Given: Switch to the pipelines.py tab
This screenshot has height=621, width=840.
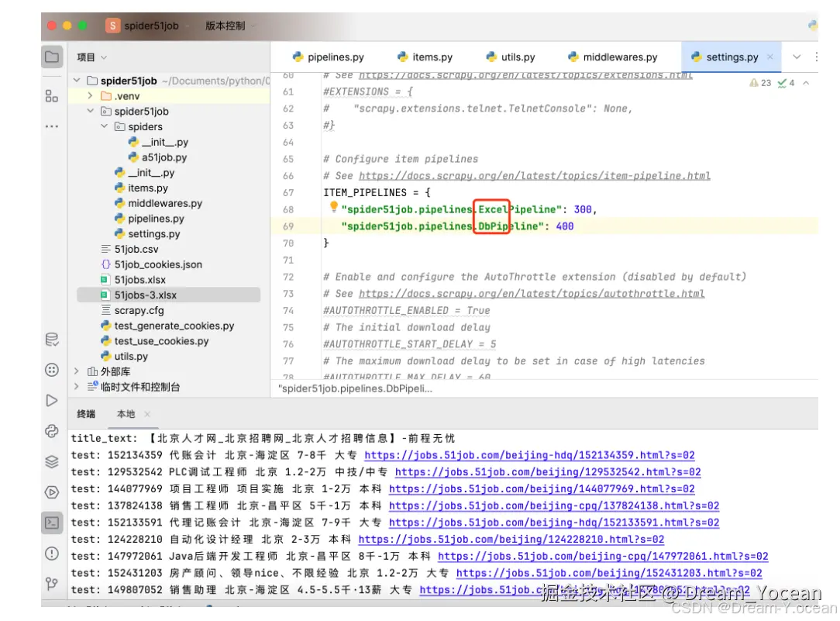Looking at the screenshot, I should pyautogui.click(x=328, y=57).
